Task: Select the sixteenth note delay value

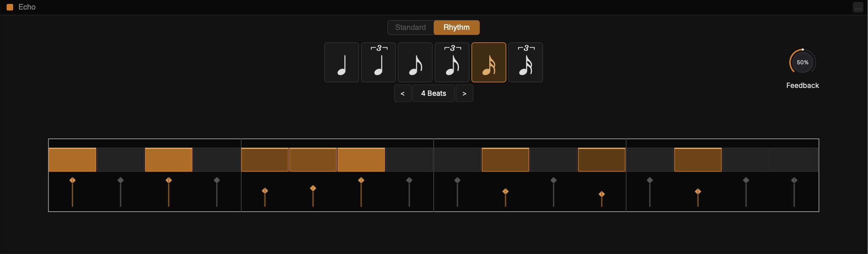Action: pyautogui.click(x=489, y=62)
